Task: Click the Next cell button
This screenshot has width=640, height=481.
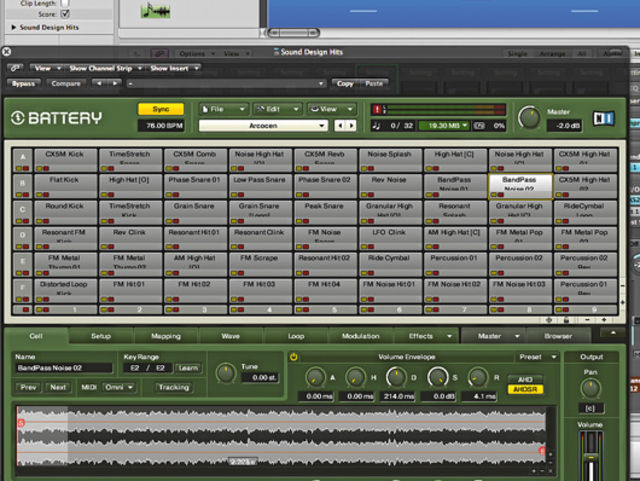Action: pos(58,387)
